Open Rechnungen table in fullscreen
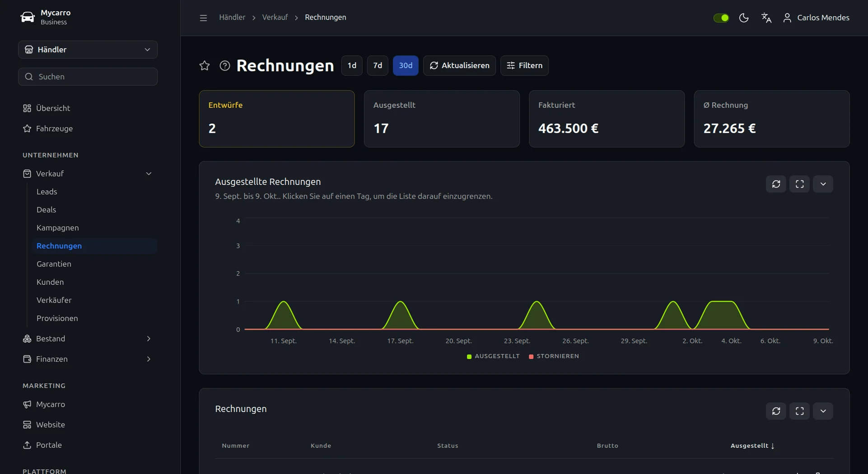The height and width of the screenshot is (474, 868). tap(799, 411)
